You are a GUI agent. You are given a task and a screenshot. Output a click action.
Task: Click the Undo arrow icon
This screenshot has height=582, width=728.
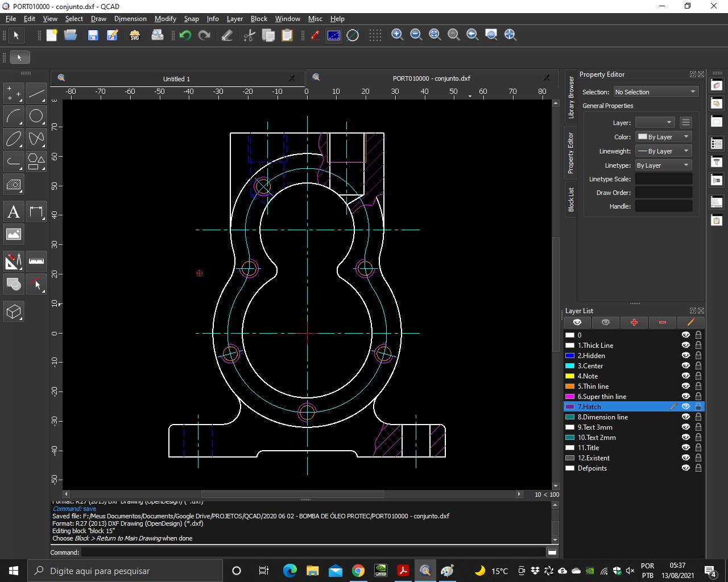185,35
